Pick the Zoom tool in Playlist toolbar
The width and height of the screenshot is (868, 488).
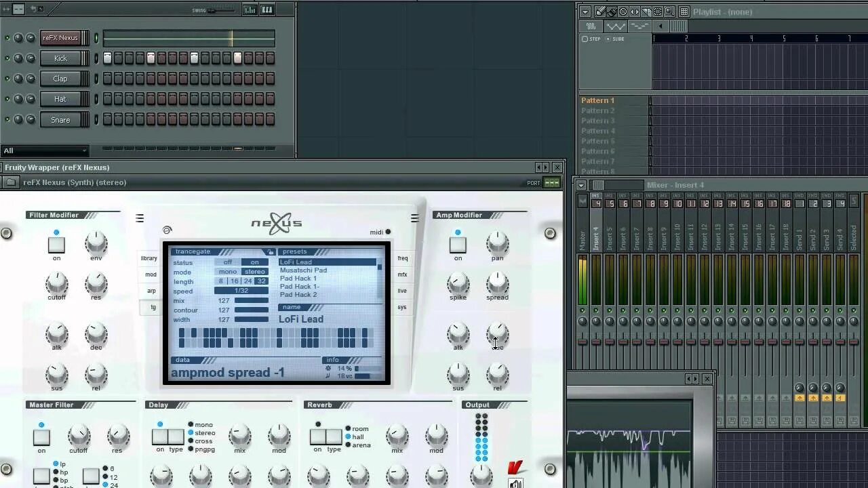click(669, 12)
